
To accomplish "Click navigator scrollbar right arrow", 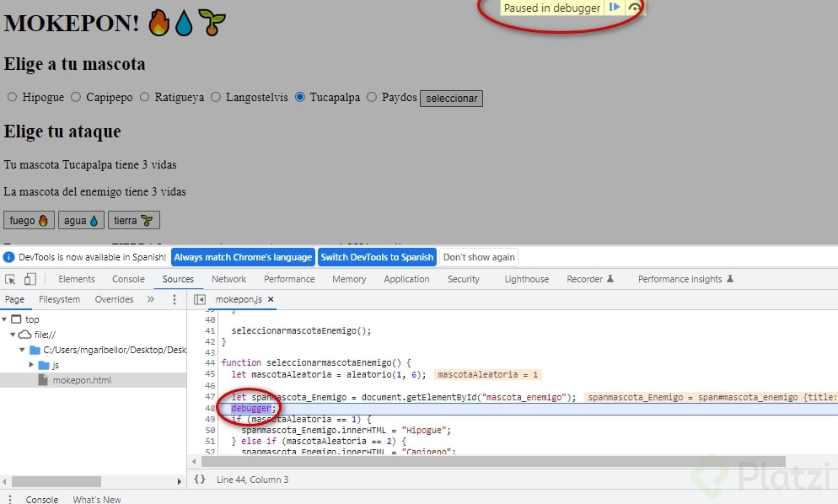I will [179, 481].
